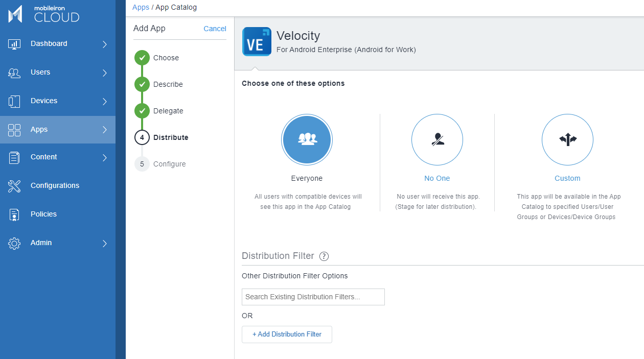Select the Users icon in the sidebar
644x359 pixels.
14,72
